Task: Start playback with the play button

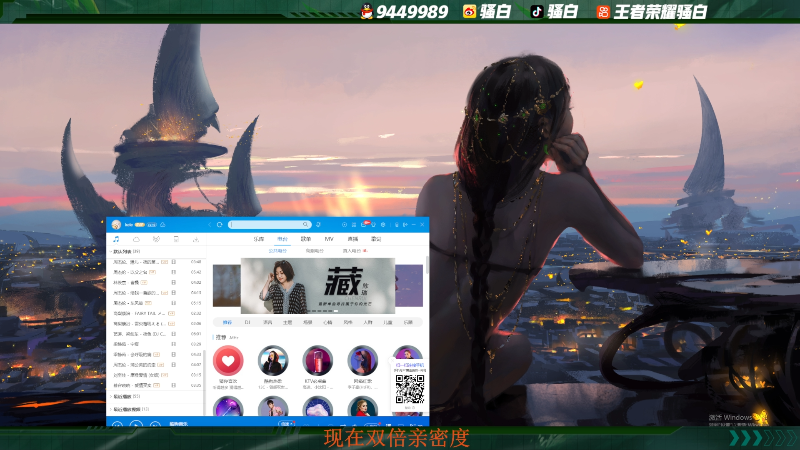Action: (136, 423)
